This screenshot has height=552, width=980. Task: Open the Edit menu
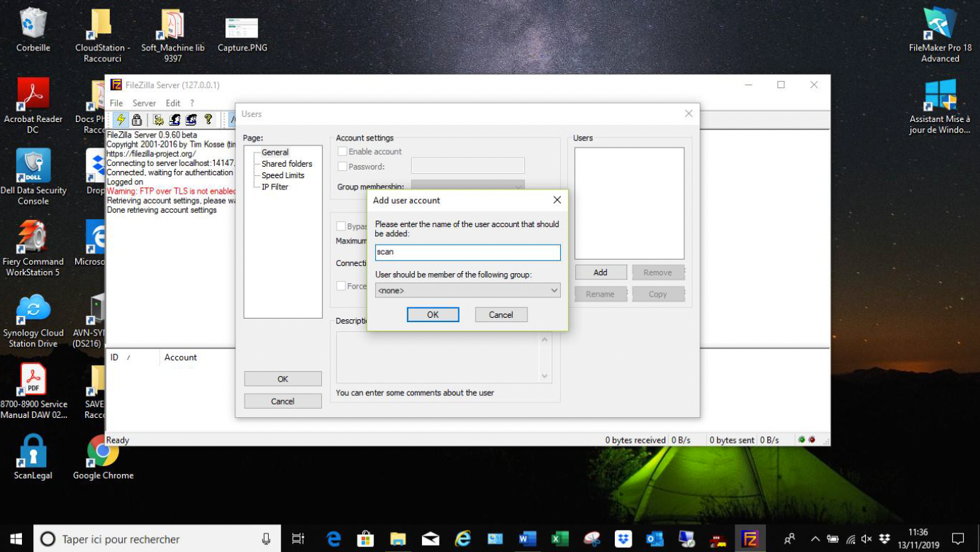pos(173,103)
